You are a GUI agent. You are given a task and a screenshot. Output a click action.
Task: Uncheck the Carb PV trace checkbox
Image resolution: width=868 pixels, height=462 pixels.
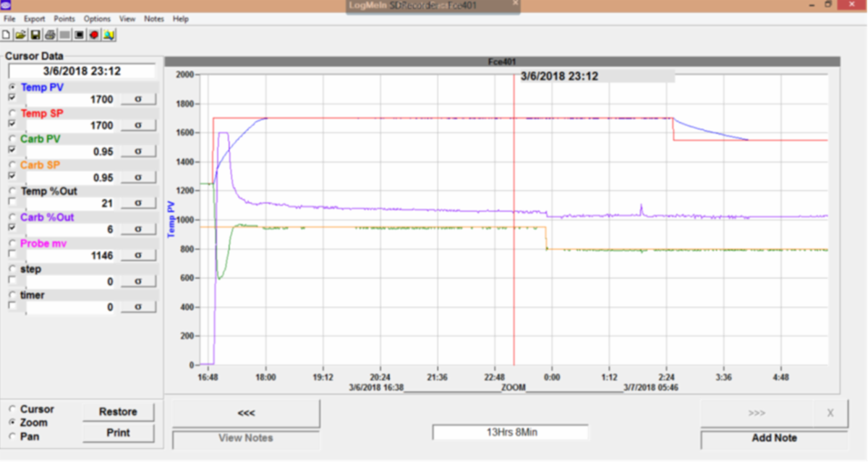[12, 151]
